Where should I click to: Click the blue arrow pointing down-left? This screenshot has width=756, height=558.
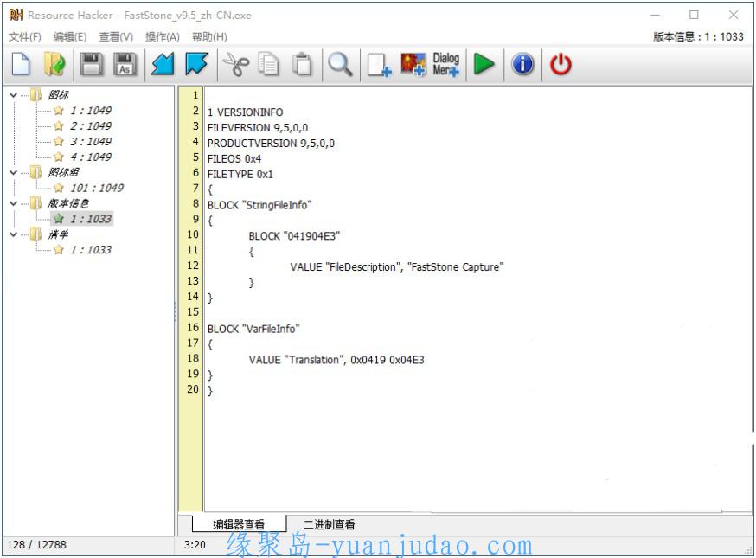163,64
